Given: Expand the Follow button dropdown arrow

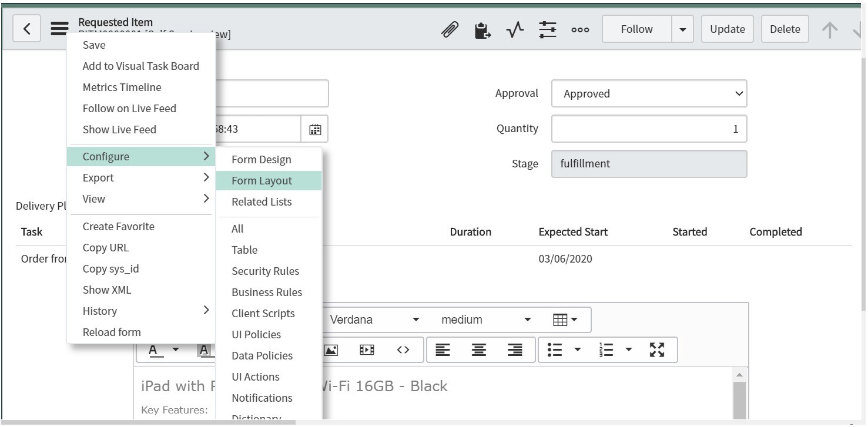Looking at the screenshot, I should coord(682,29).
